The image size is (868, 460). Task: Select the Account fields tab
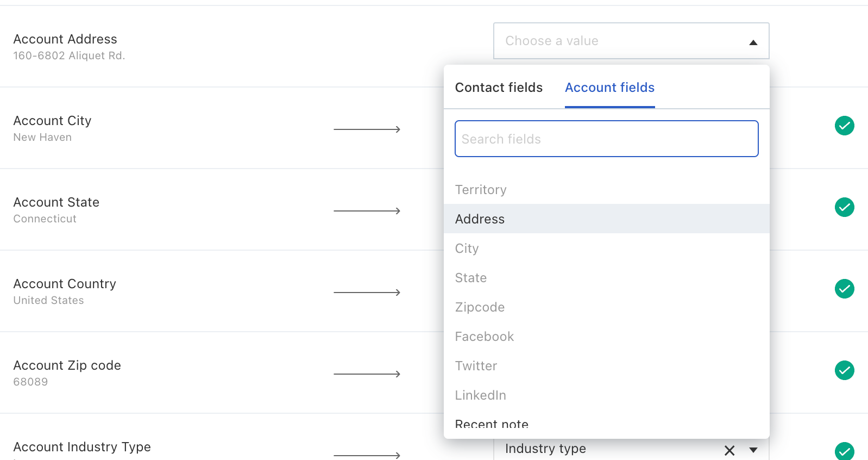point(609,88)
